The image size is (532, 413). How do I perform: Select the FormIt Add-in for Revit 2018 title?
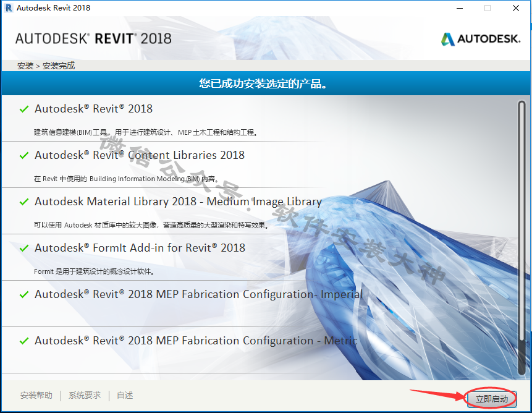(x=140, y=248)
